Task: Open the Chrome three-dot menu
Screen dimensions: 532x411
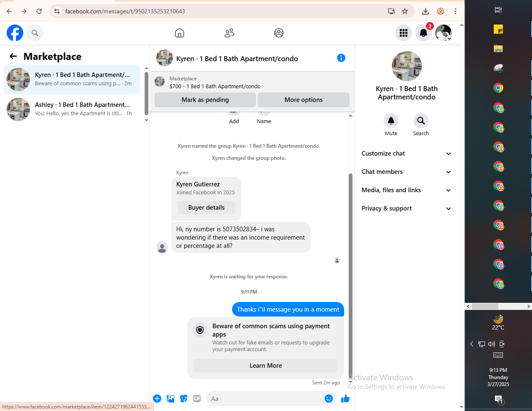Action: pos(456,11)
